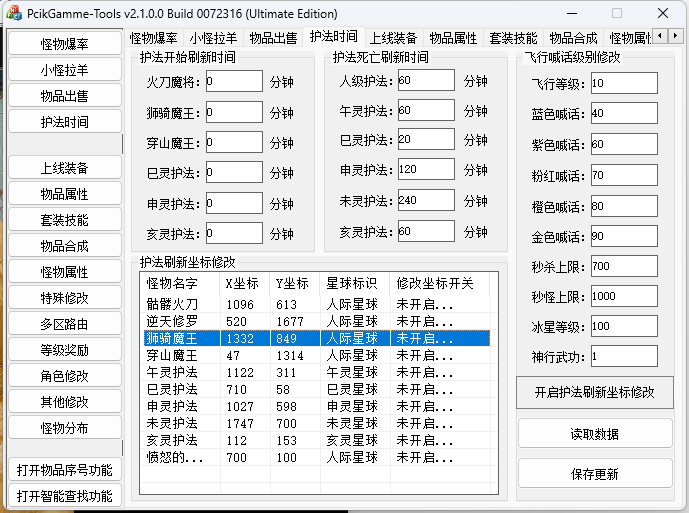Image resolution: width=689 pixels, height=513 pixels.
Task: Select the 穿山魔王 row in coordinate list
Action: pos(315,355)
